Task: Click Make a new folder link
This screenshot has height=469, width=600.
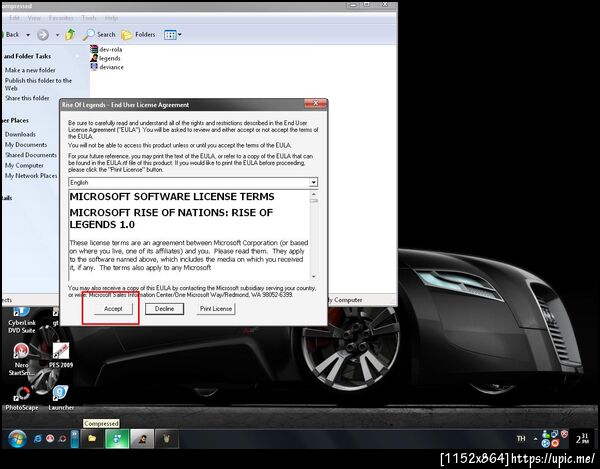Action: pyautogui.click(x=30, y=70)
